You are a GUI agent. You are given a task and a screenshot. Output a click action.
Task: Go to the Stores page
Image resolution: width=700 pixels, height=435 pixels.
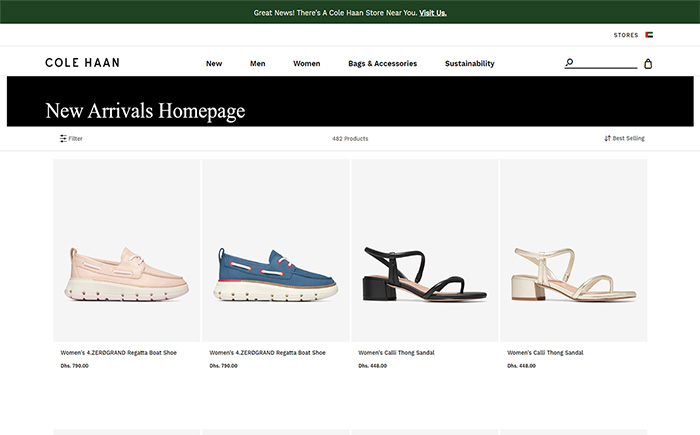coord(626,35)
